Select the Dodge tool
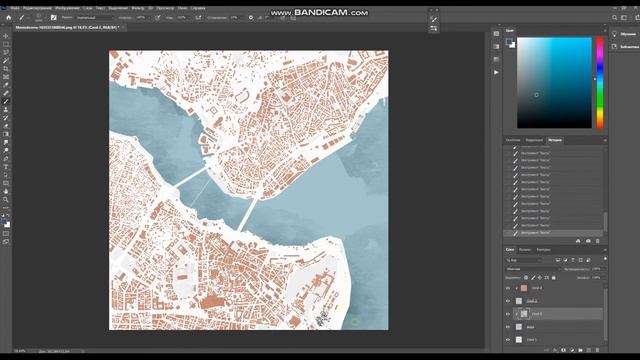The width and height of the screenshot is (640, 360). tap(6, 151)
